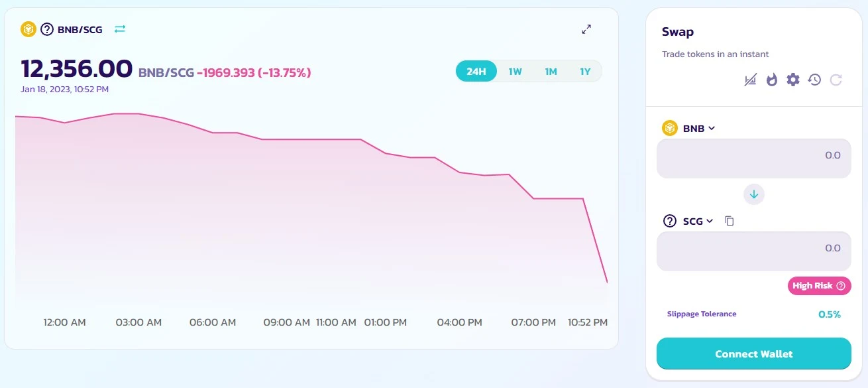Switch the pair order with the swap arrows icon

click(120, 29)
